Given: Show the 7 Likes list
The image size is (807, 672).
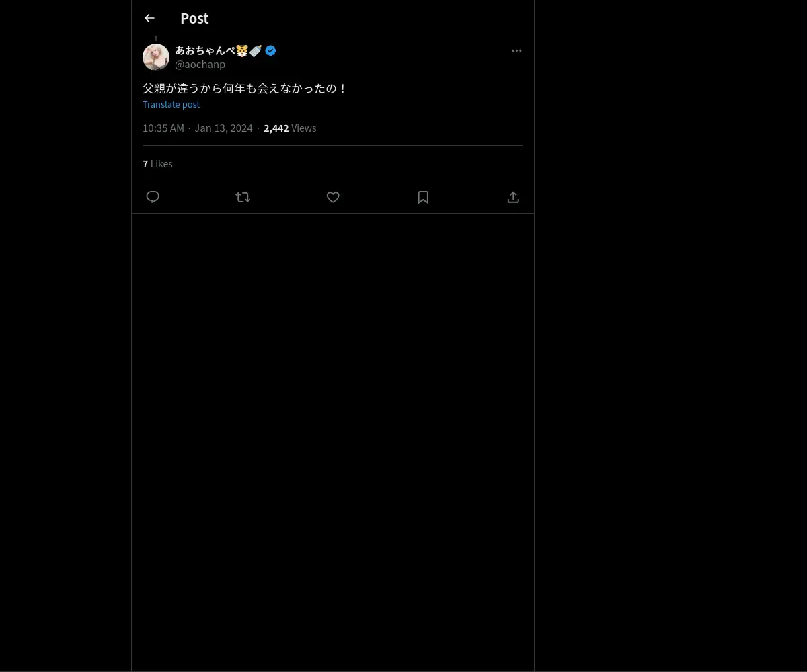Looking at the screenshot, I should pyautogui.click(x=157, y=164).
